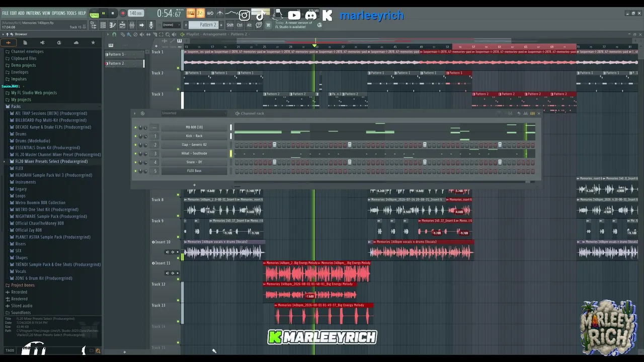Mute the Kick - Rack channel LED
Screen dimensions: 644x362
pos(135,136)
